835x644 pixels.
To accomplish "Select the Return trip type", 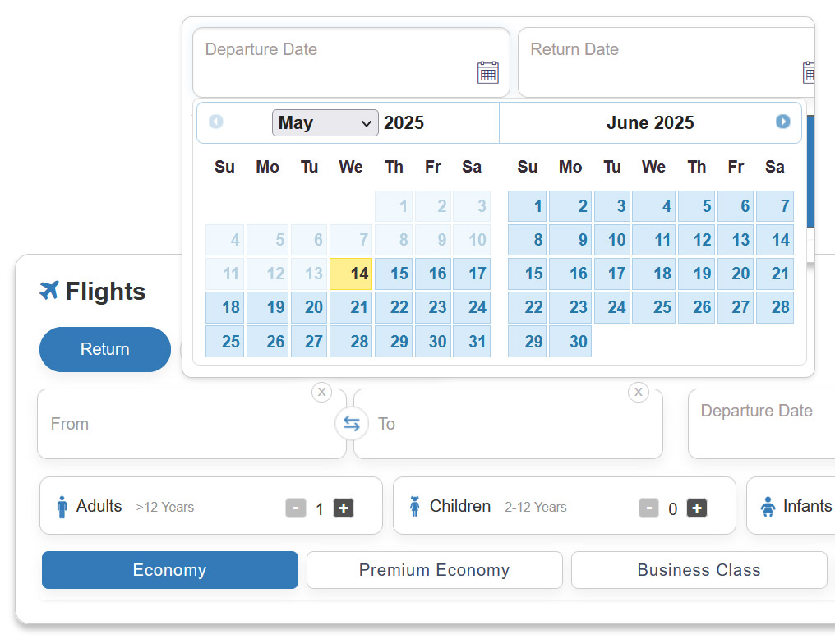I will (105, 349).
